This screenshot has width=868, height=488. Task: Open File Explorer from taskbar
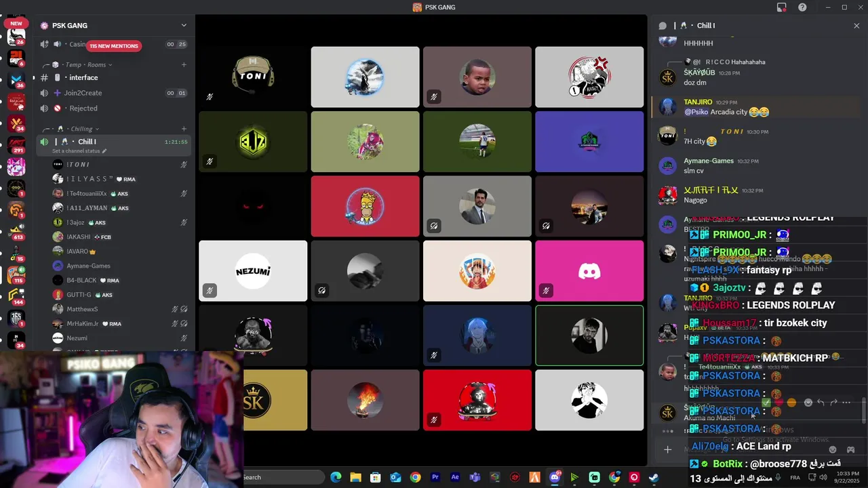pyautogui.click(x=355, y=477)
